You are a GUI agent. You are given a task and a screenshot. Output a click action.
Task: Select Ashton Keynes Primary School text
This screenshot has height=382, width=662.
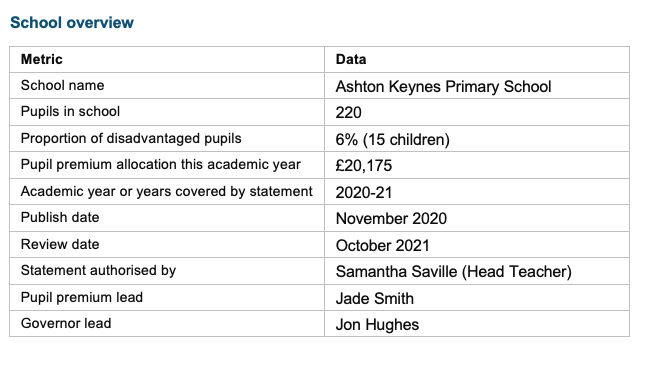coord(443,87)
